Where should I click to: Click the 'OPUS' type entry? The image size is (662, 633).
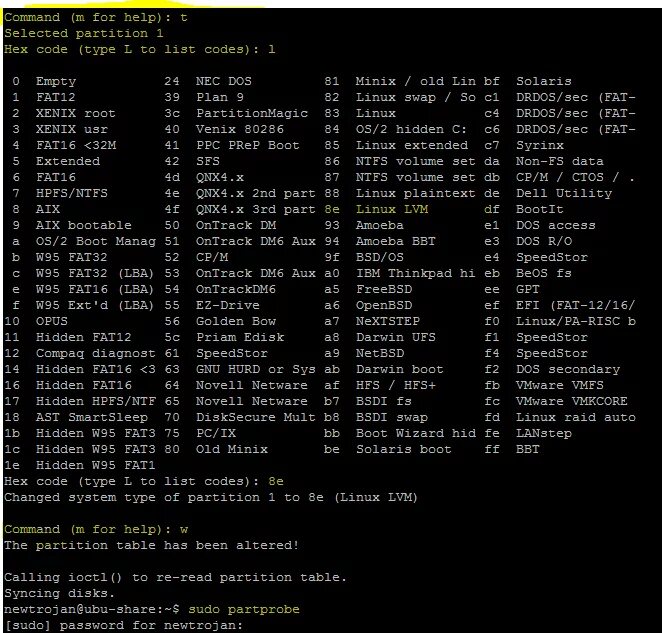tap(52, 321)
